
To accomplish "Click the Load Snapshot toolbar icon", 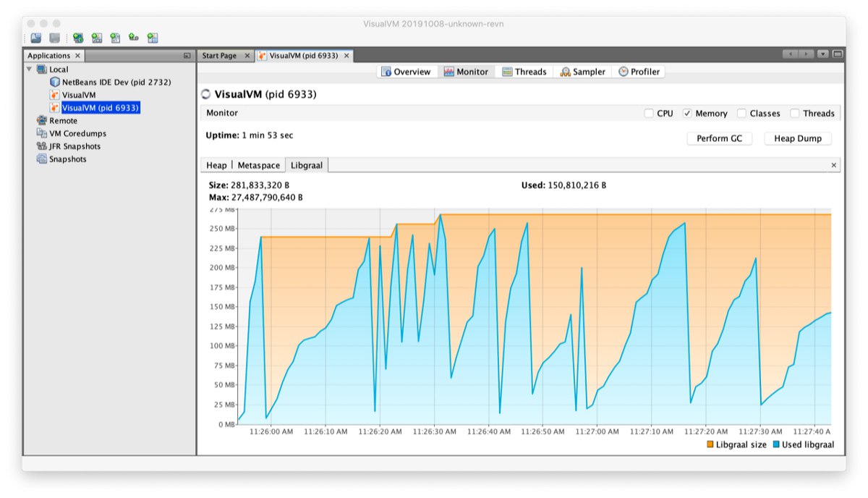I will 35,38.
